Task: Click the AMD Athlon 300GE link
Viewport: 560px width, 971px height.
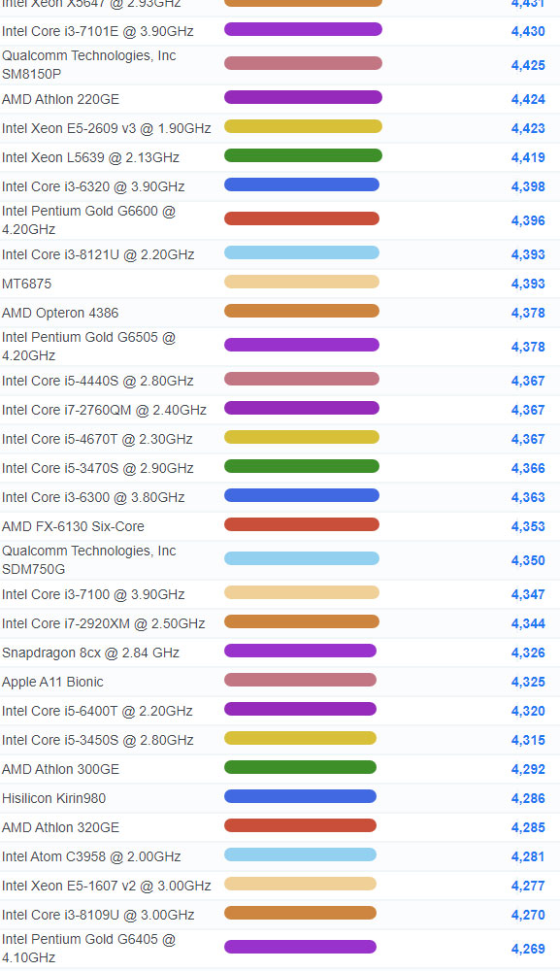Action: (x=60, y=769)
